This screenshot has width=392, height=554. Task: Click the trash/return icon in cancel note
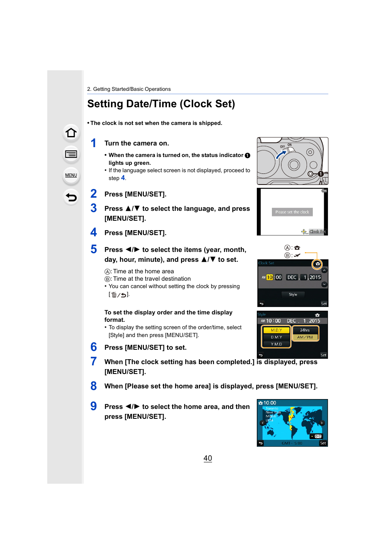pyautogui.click(x=119, y=295)
